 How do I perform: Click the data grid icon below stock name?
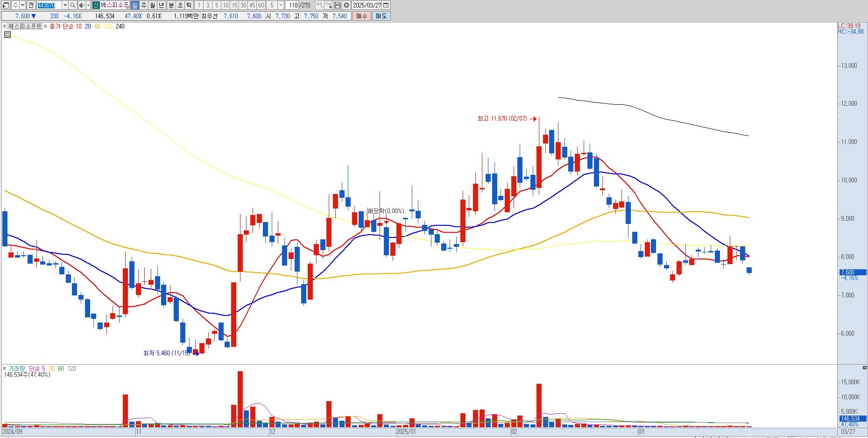(x=7, y=35)
